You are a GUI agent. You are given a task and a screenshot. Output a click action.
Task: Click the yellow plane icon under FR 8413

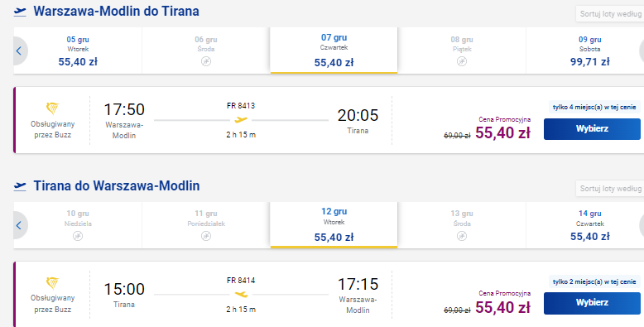pyautogui.click(x=241, y=120)
